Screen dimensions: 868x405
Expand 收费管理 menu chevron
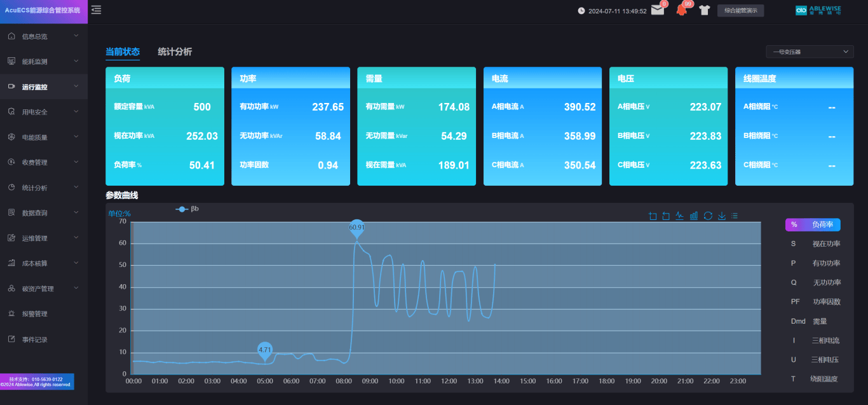click(76, 161)
